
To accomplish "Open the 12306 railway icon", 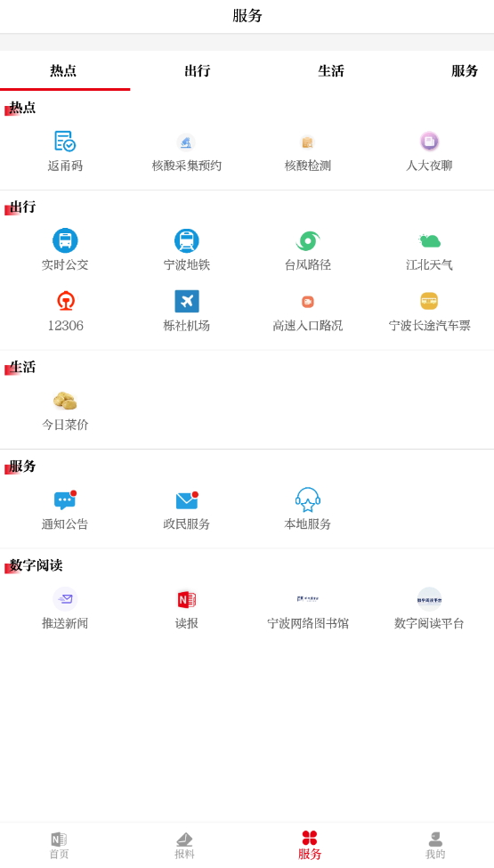I will point(65,301).
